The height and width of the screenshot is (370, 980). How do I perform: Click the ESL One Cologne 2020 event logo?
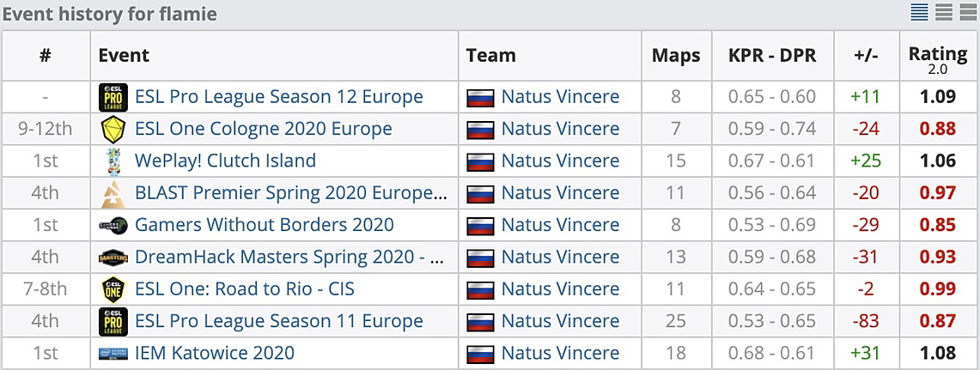(x=113, y=129)
